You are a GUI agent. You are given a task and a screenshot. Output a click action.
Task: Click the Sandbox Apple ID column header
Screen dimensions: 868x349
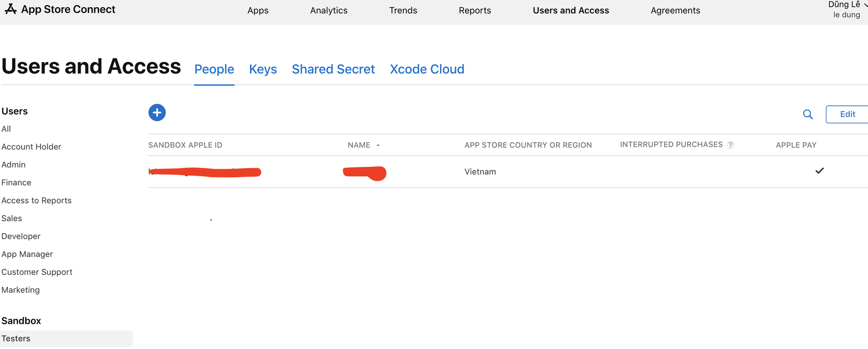point(185,145)
